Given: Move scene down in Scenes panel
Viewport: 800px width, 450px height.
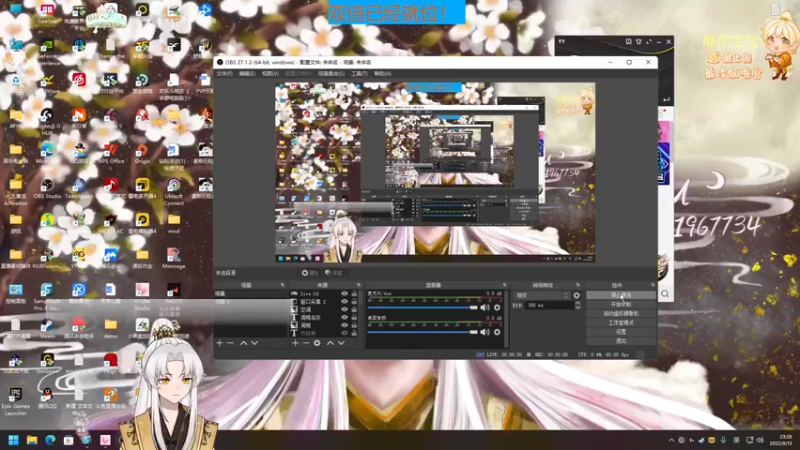Looking at the screenshot, I should (255, 343).
